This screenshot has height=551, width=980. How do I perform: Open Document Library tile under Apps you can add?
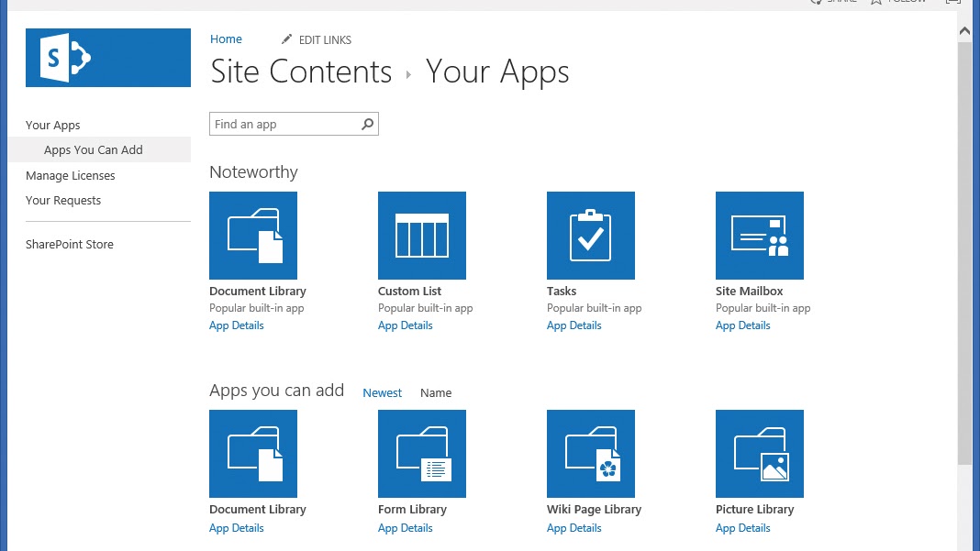[253, 454]
